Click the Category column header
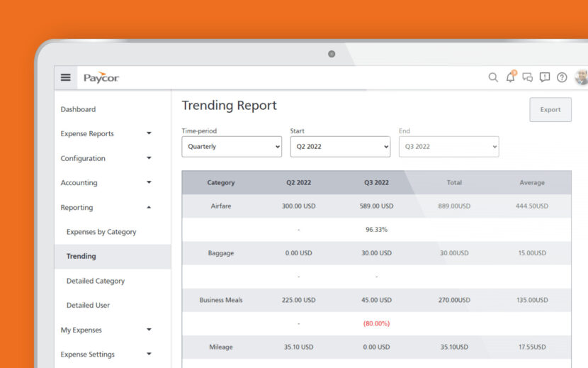The image size is (588, 368). coord(220,182)
